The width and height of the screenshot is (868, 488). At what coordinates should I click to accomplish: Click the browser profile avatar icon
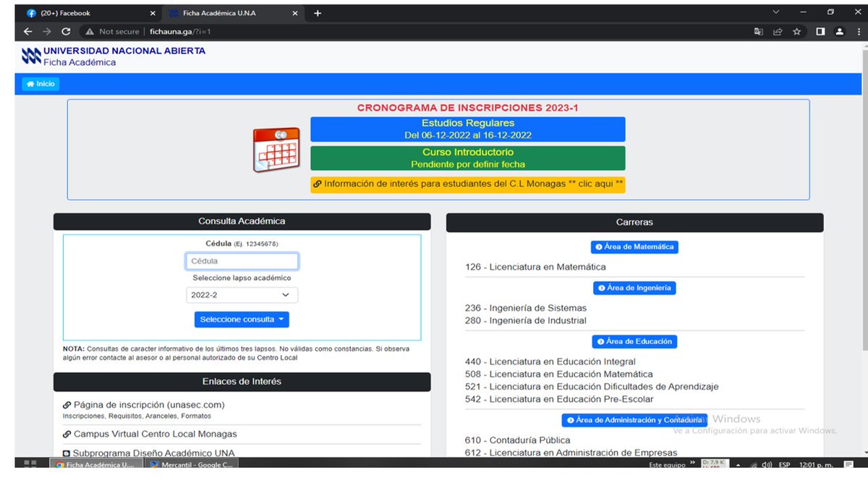click(840, 32)
